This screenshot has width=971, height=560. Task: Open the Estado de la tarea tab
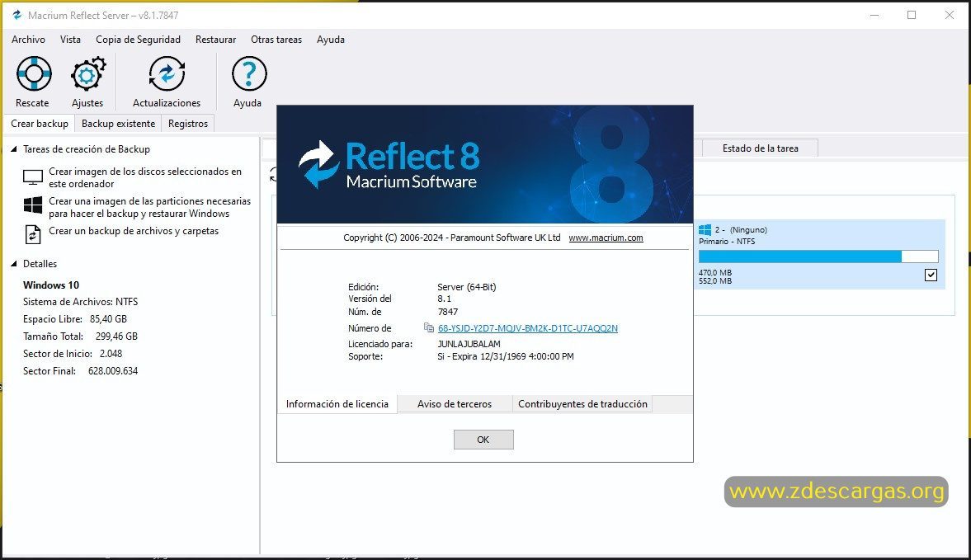click(x=760, y=148)
